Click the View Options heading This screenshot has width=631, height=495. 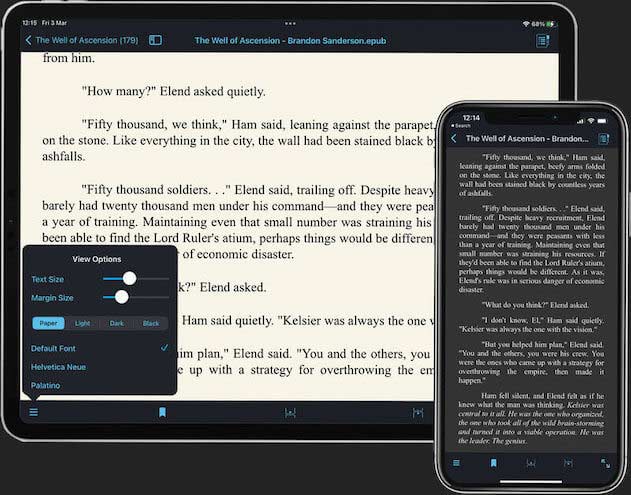pos(97,259)
